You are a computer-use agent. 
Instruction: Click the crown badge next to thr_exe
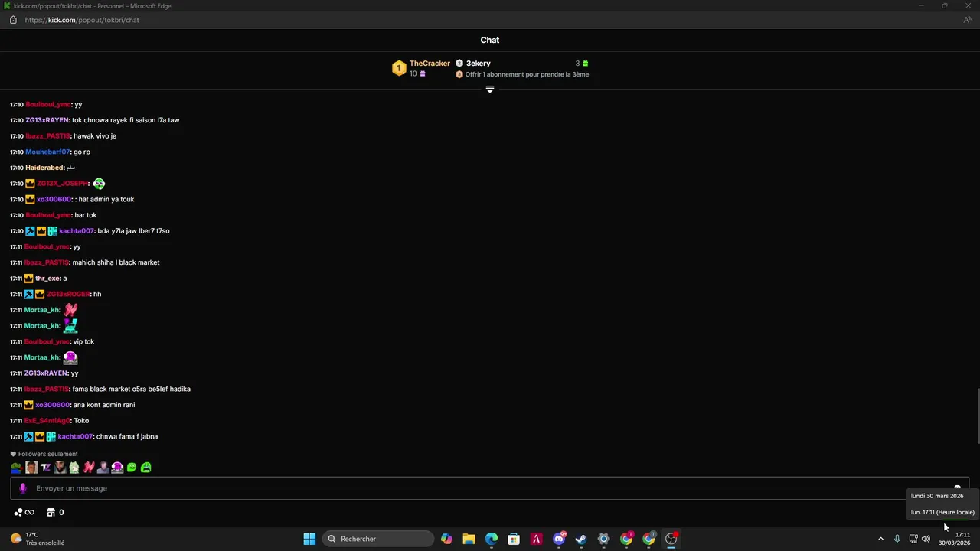[28, 279]
